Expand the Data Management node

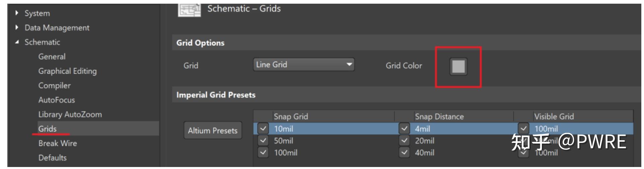pos(17,28)
